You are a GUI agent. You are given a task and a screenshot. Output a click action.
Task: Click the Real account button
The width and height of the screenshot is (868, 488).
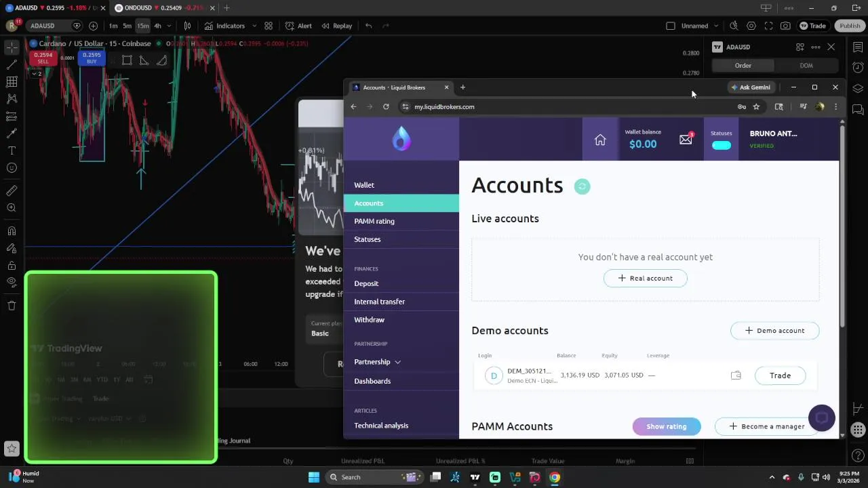coord(646,279)
